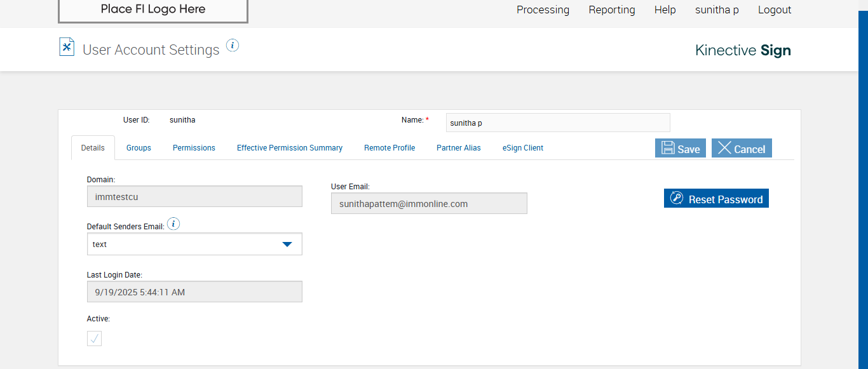This screenshot has width=868, height=369.
Task: Click the floppy disk icon on Save
Action: coord(668,148)
